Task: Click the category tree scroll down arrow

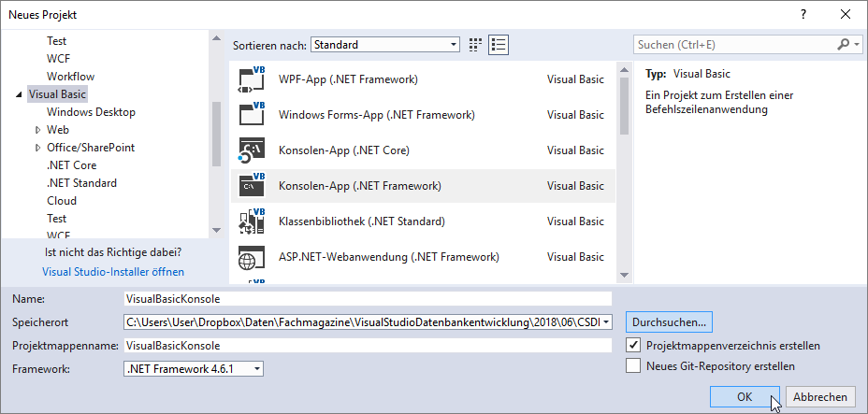Action: tap(216, 230)
